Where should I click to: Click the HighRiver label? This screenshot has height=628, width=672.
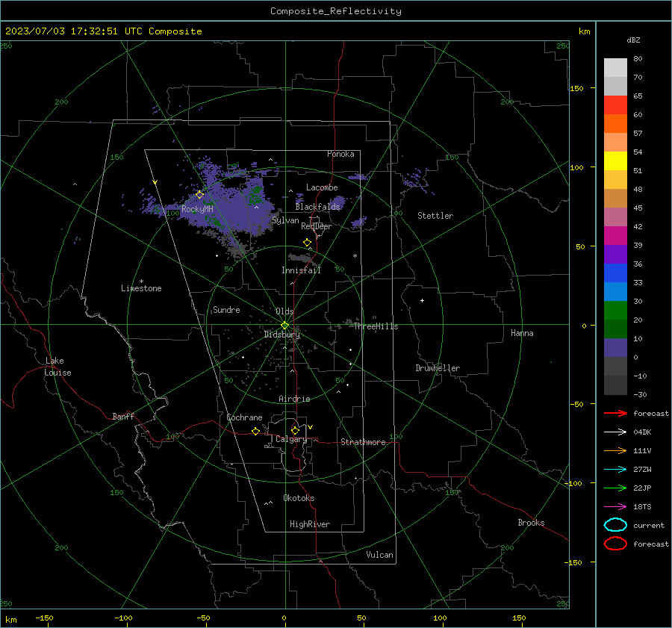click(x=310, y=524)
